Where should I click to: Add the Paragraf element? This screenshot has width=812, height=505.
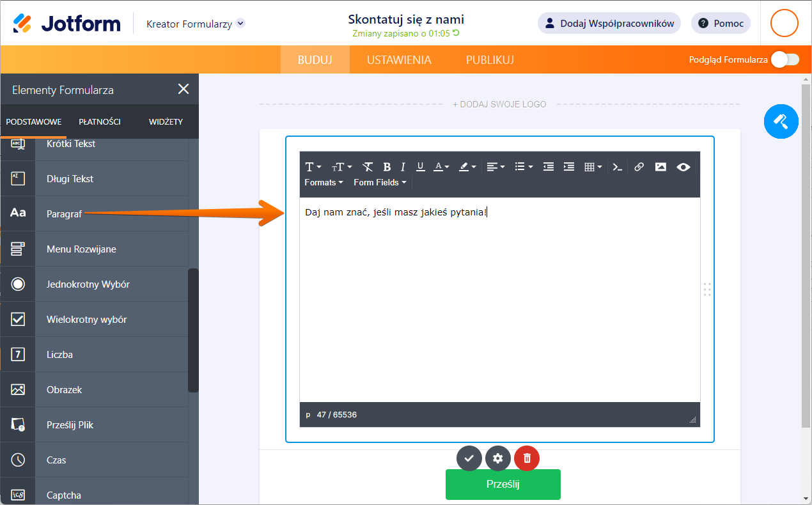[95, 214]
